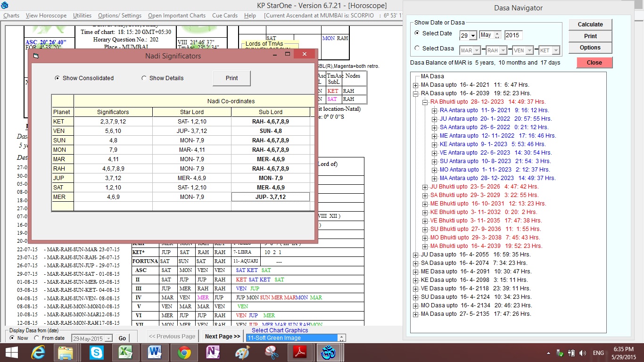
Task: Click the battery icon in the tray
Action: pos(571,353)
